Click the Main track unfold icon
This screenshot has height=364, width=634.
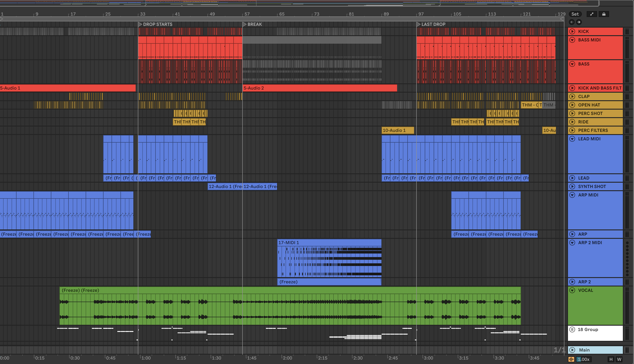[572, 350]
